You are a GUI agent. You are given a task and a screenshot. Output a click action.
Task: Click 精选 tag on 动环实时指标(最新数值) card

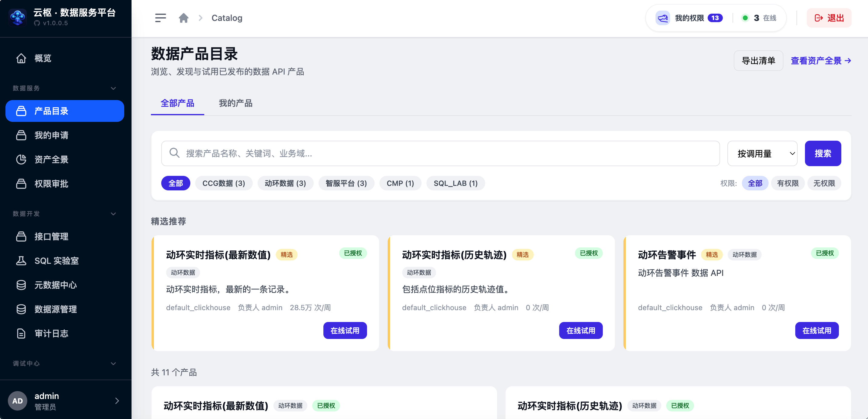click(286, 254)
